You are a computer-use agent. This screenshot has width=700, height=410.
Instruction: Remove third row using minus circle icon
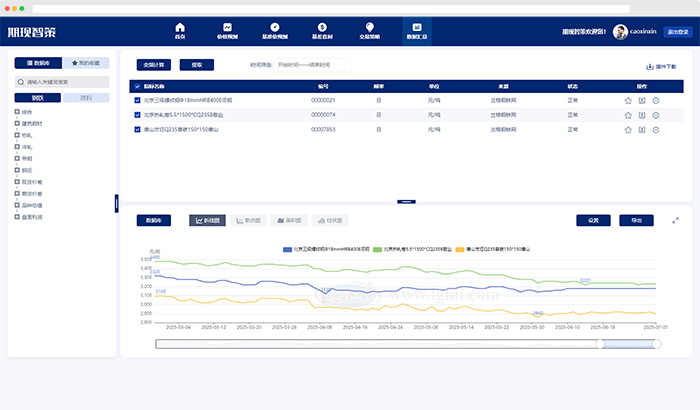(656, 129)
